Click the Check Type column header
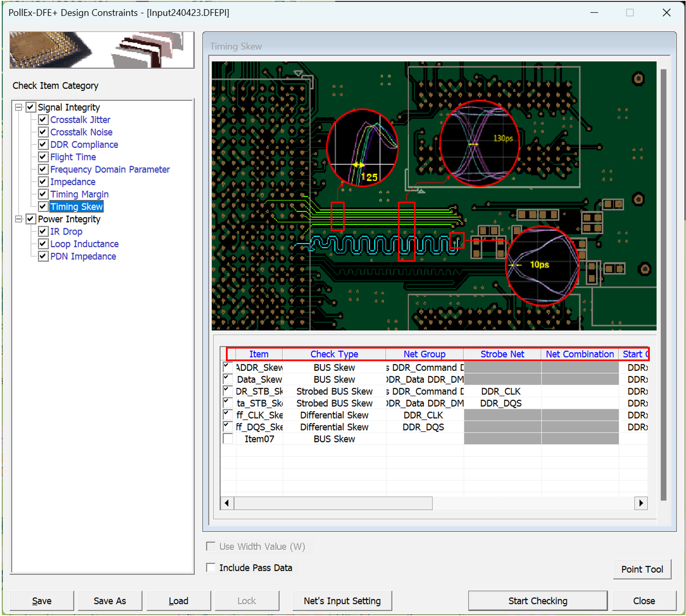This screenshot has width=686, height=616. (334, 354)
